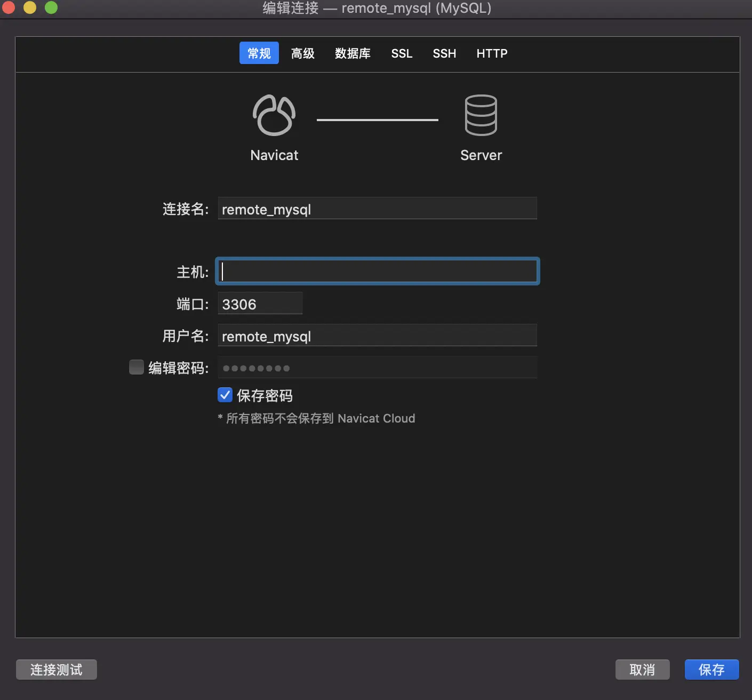
Task: Open the HTTP tab
Action: [x=492, y=53]
